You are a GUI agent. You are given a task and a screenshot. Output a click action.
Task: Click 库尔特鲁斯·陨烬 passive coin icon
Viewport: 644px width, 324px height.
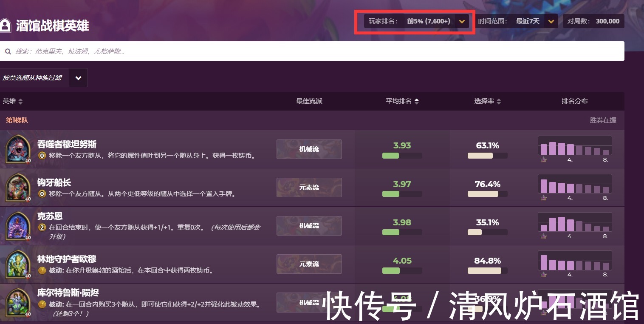pyautogui.click(x=42, y=304)
